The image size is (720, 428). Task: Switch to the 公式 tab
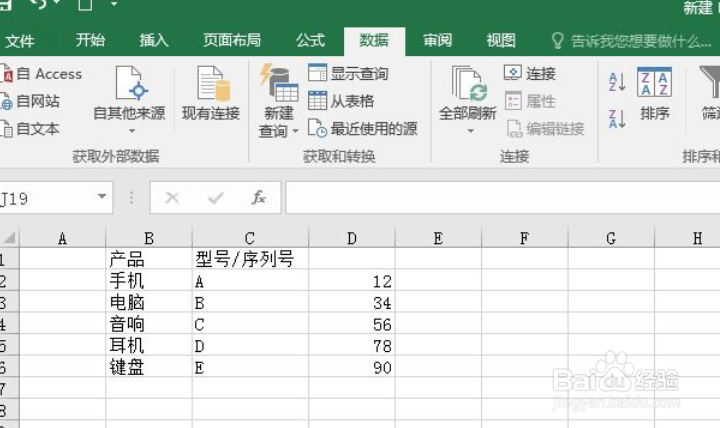tap(310, 40)
